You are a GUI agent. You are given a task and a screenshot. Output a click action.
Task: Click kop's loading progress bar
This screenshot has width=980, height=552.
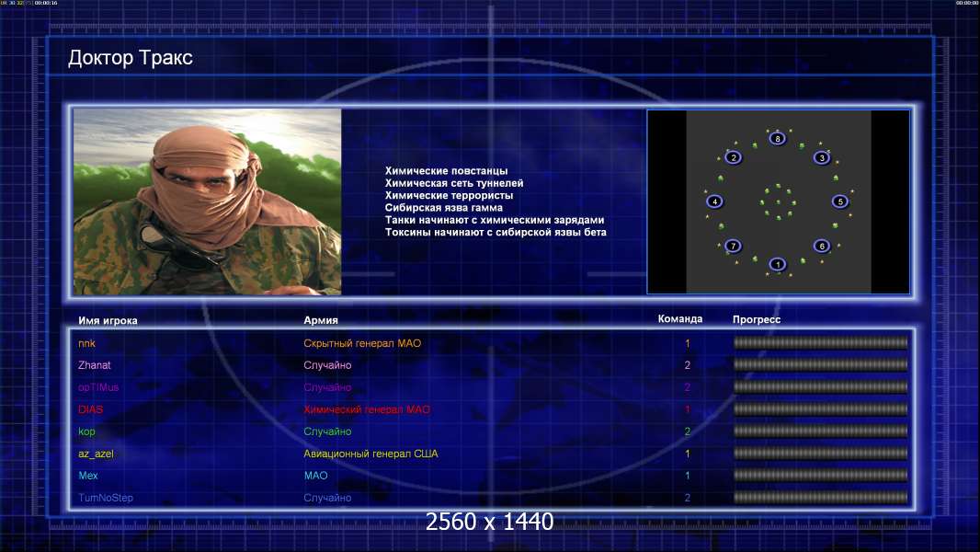(820, 431)
